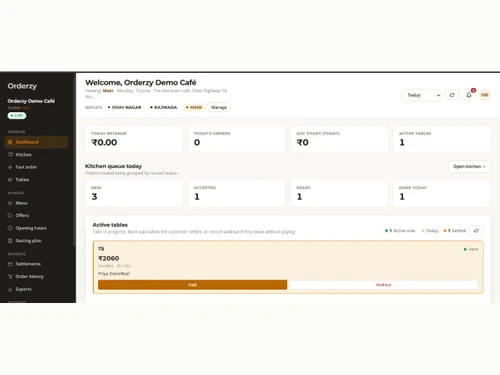Click the '1 Active now' indicator
The width and height of the screenshot is (500, 375).
[x=400, y=231]
